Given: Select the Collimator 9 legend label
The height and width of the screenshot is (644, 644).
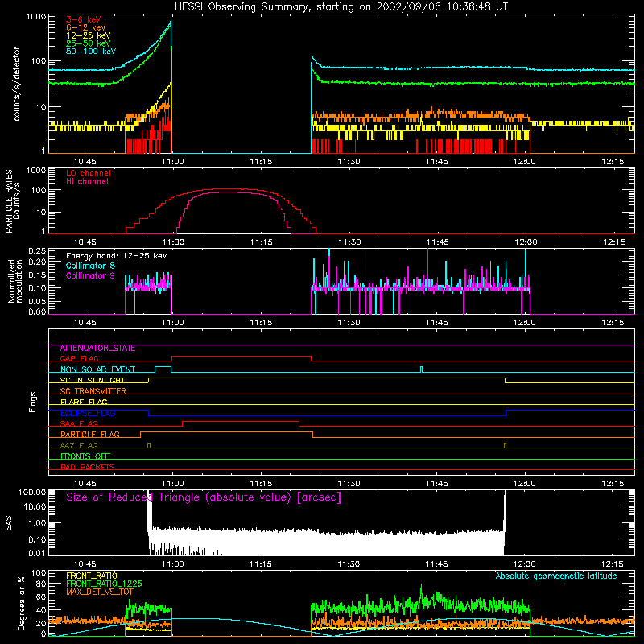Looking at the screenshot, I should pyautogui.click(x=90, y=275).
